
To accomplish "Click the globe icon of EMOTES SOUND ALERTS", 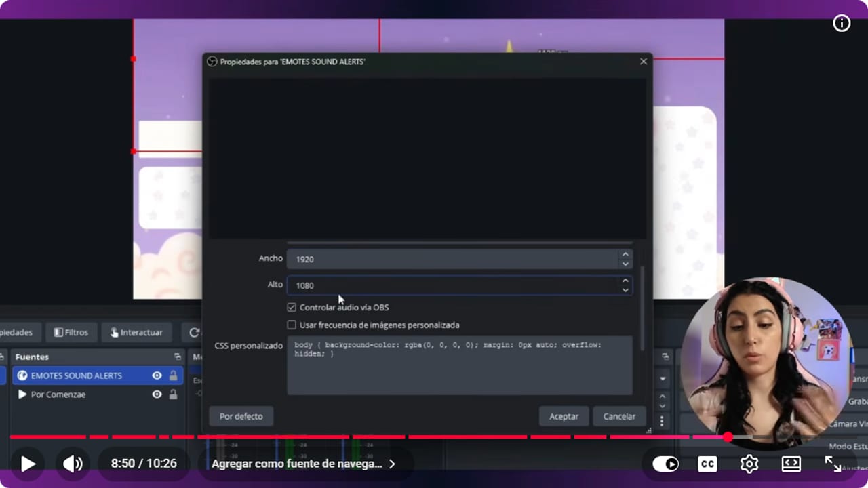I will [22, 375].
